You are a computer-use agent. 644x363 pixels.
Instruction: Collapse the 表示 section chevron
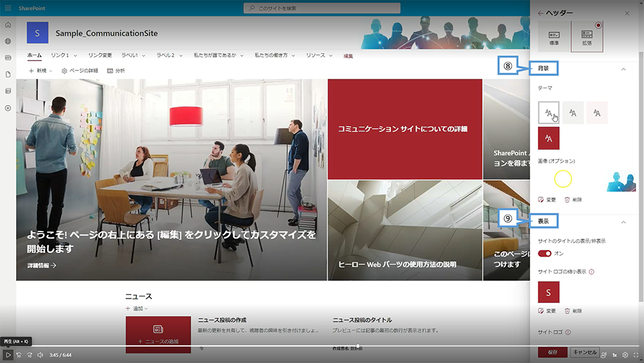623,222
